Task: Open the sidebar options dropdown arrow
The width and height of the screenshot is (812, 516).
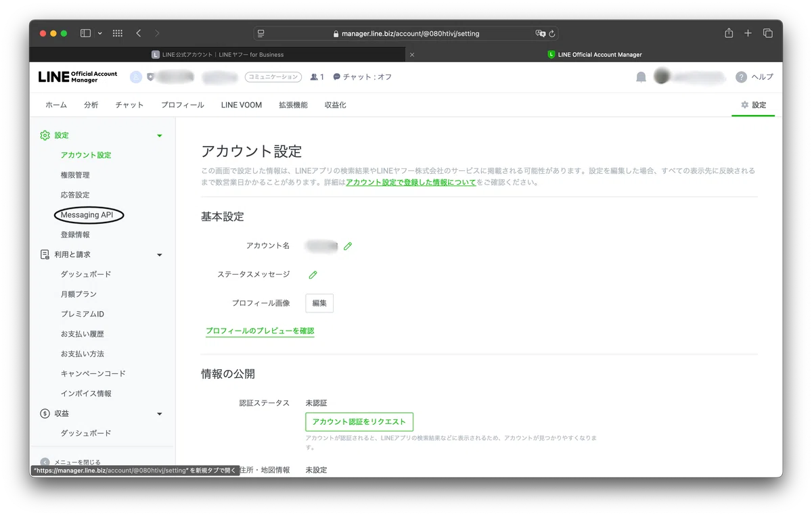Action: pyautogui.click(x=100, y=33)
